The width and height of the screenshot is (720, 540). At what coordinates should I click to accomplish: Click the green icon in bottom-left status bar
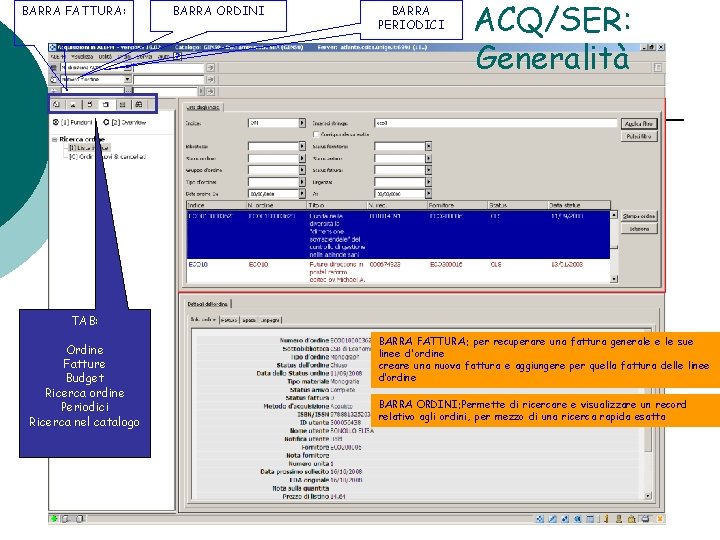pos(54,519)
